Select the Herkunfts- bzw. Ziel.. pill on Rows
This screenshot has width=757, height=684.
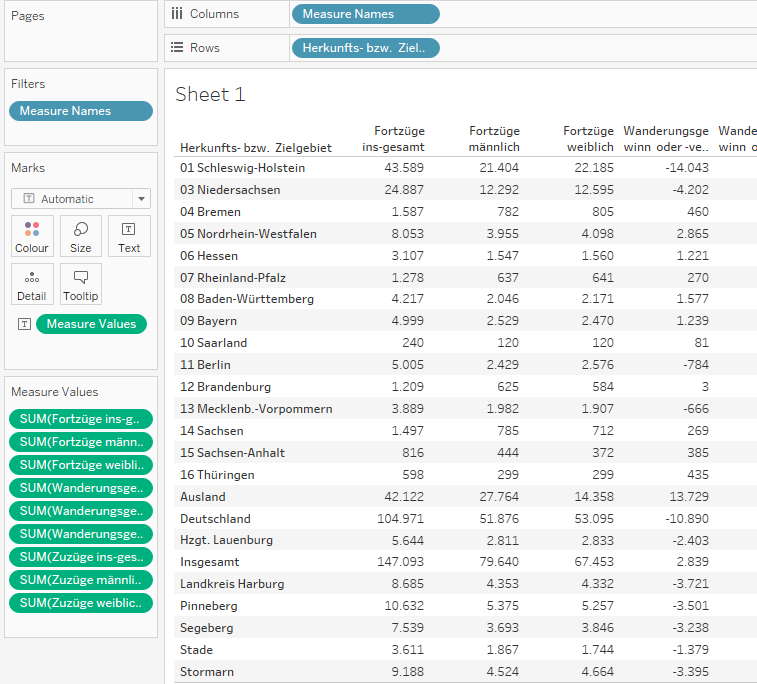tap(365, 48)
